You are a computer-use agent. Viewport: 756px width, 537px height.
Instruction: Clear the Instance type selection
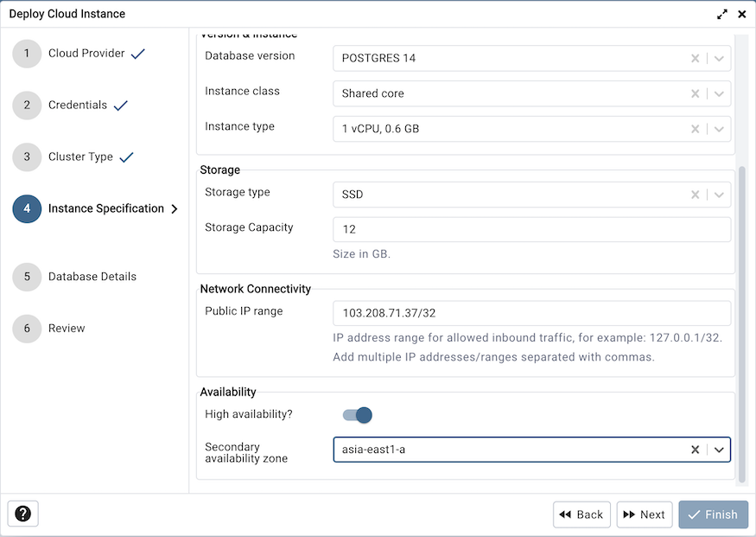[695, 128]
